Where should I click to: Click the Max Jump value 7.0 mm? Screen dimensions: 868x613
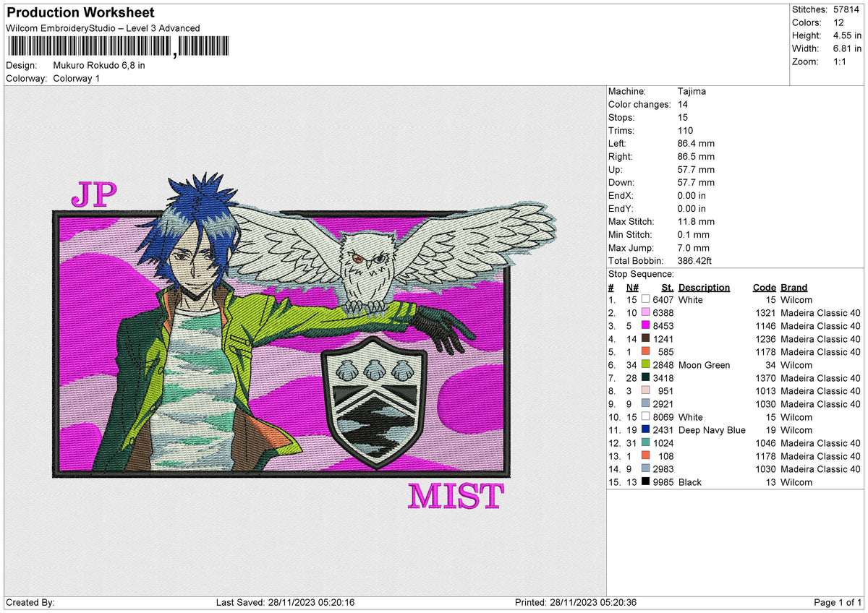[694, 248]
